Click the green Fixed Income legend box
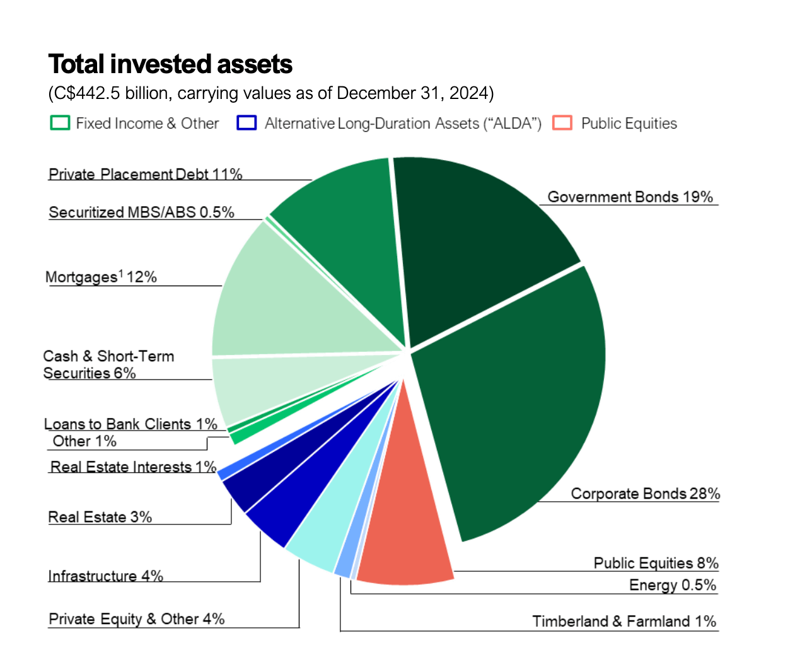Viewport: 812px width, 672px height. point(60,123)
